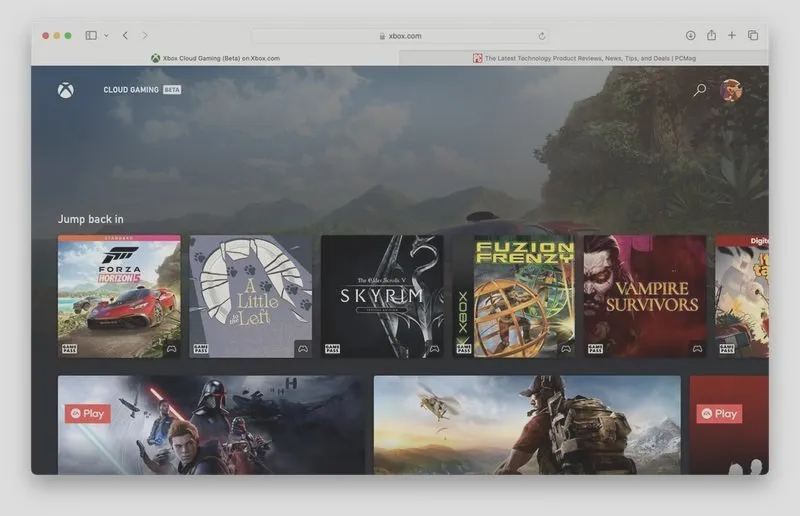Expand sidebar options dropdown arrow
The height and width of the screenshot is (516, 800).
tap(106, 36)
